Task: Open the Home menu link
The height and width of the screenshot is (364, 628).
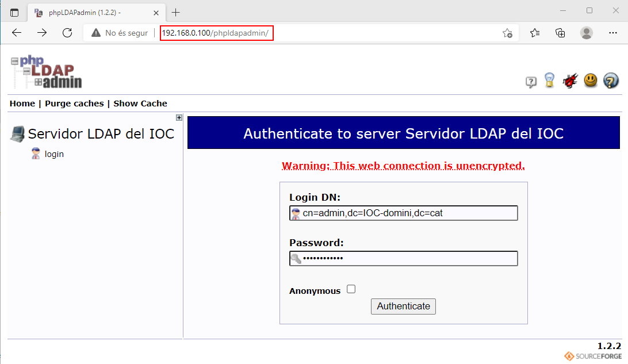Action: click(x=22, y=104)
